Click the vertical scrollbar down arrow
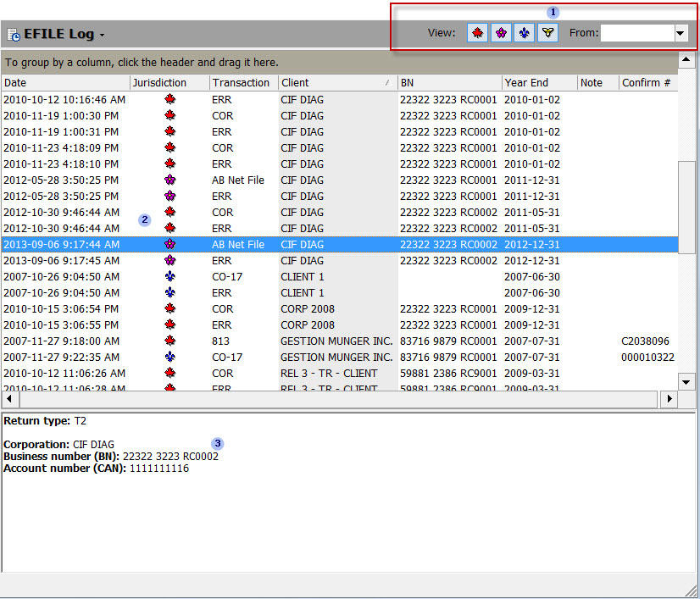This screenshot has width=700, height=599. pyautogui.click(x=686, y=381)
